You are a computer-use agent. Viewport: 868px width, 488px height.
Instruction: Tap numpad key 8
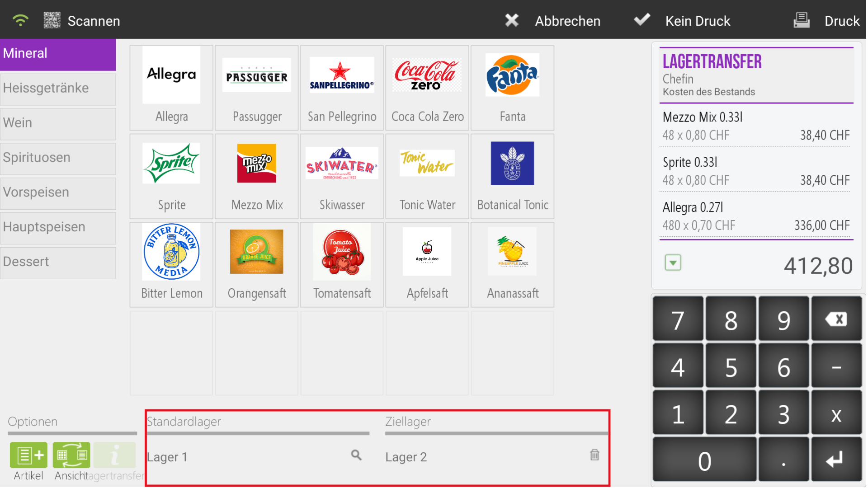click(731, 319)
